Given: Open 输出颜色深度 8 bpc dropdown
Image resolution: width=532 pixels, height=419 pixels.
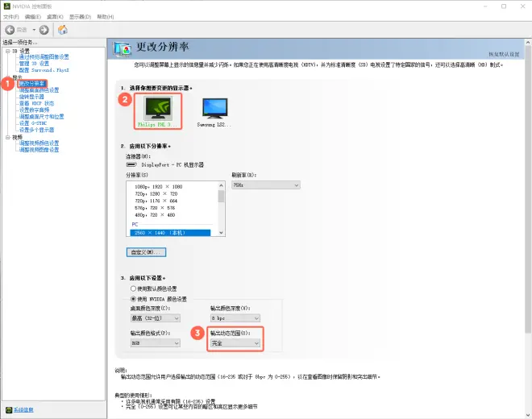Looking at the screenshot, I should click(235, 318).
